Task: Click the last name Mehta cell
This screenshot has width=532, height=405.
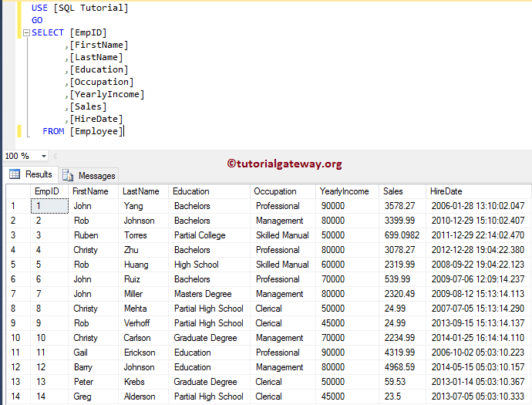Action: click(x=143, y=309)
